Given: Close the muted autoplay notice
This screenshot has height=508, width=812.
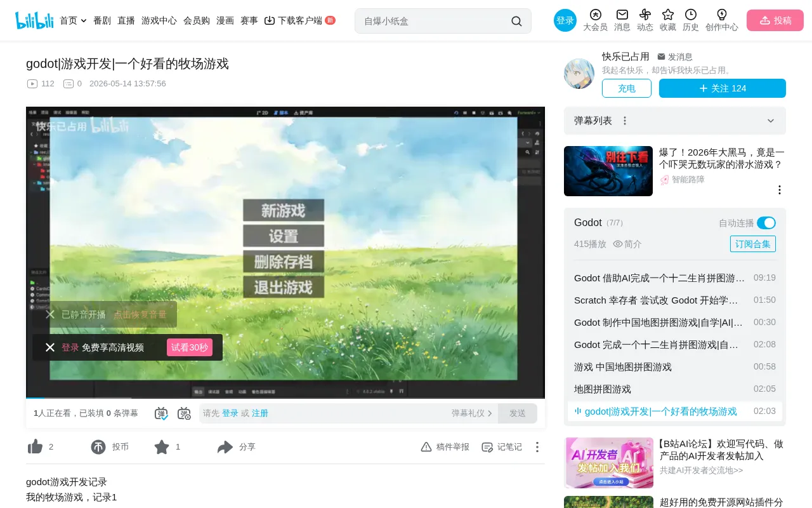Looking at the screenshot, I should point(50,314).
